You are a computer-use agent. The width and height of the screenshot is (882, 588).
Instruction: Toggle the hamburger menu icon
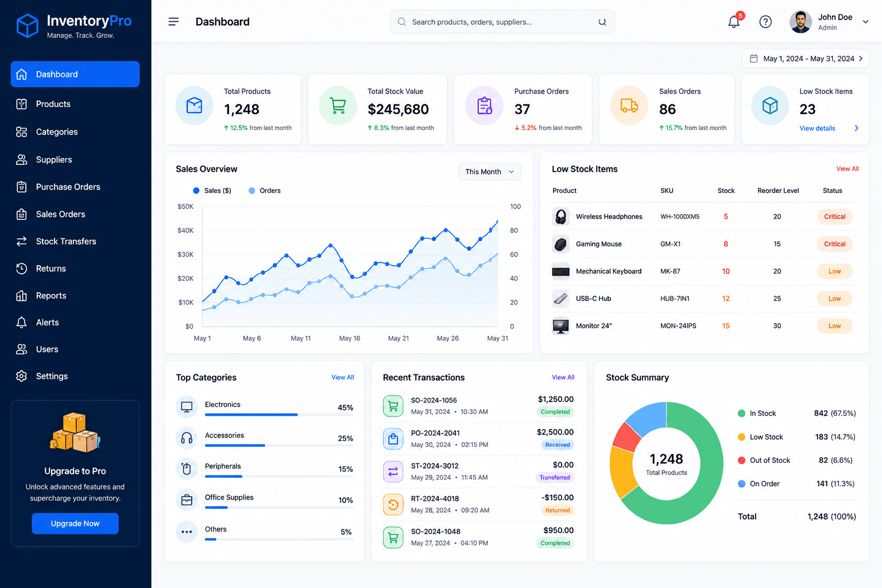tap(173, 22)
